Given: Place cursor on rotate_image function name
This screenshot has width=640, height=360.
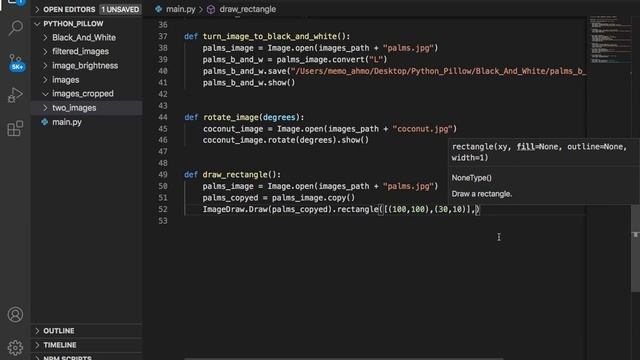Looking at the screenshot, I should coord(231,117).
